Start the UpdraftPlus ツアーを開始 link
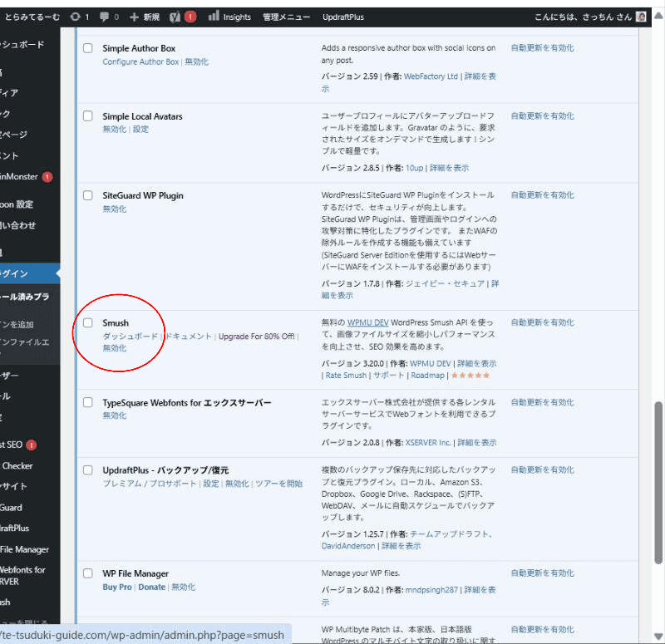Image resolution: width=665 pixels, height=644 pixels. click(278, 484)
